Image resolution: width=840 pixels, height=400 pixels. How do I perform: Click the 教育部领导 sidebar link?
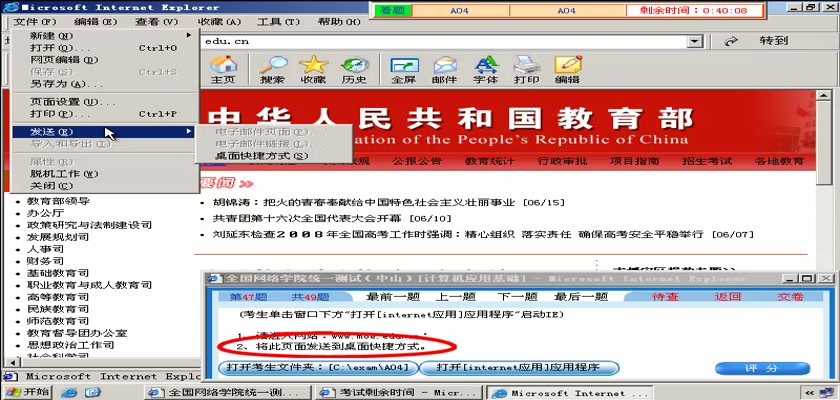pyautogui.click(x=58, y=201)
